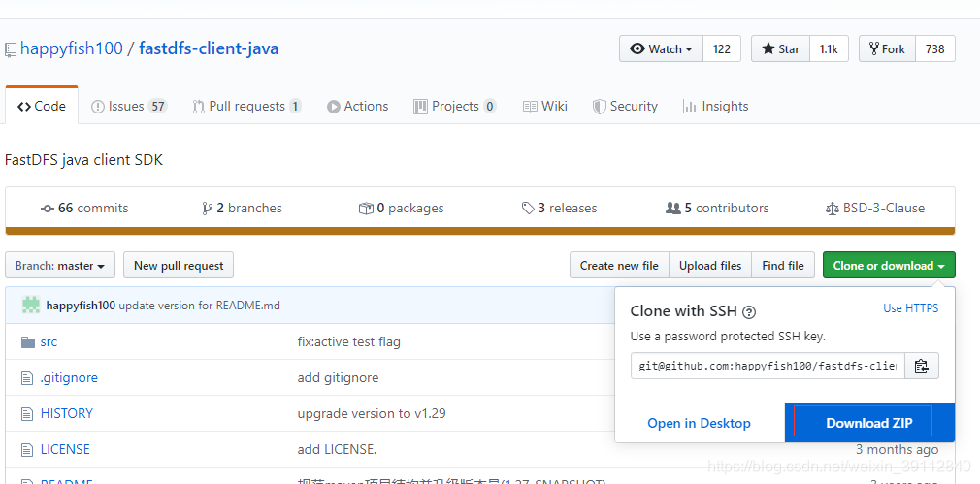This screenshot has height=484, width=980.
Task: View the 5 contributors link
Action: point(717,208)
